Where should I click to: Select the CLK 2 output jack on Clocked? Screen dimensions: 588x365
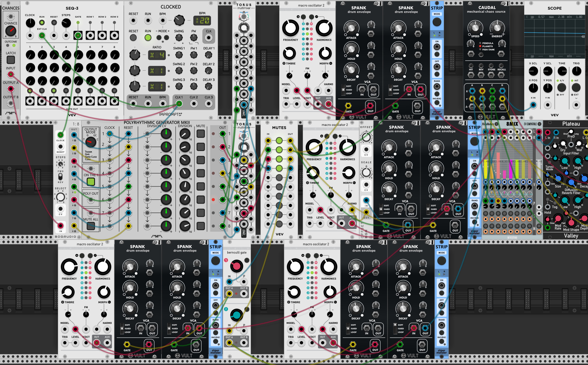194,103
